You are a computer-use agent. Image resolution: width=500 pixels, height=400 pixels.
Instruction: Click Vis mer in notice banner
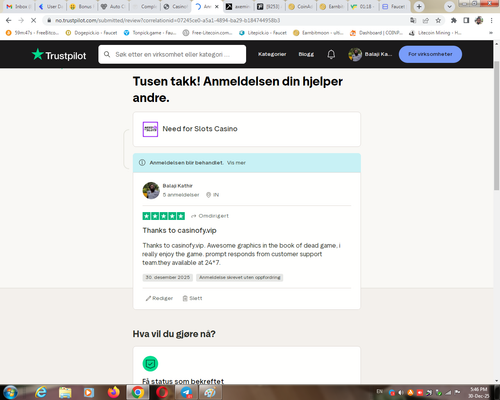[x=236, y=163]
